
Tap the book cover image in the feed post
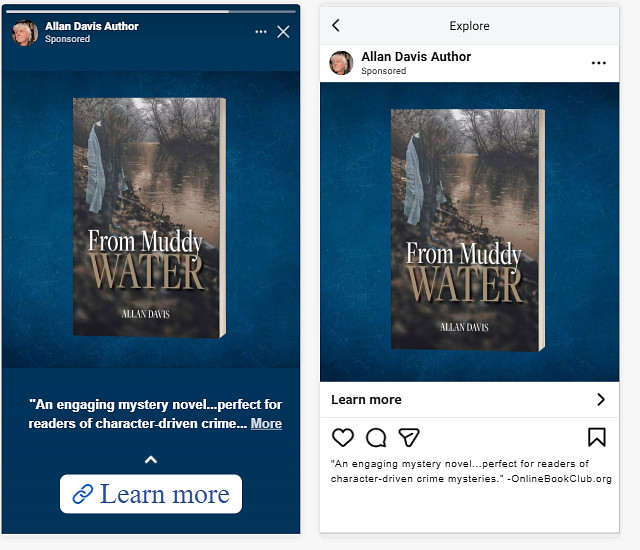click(468, 230)
